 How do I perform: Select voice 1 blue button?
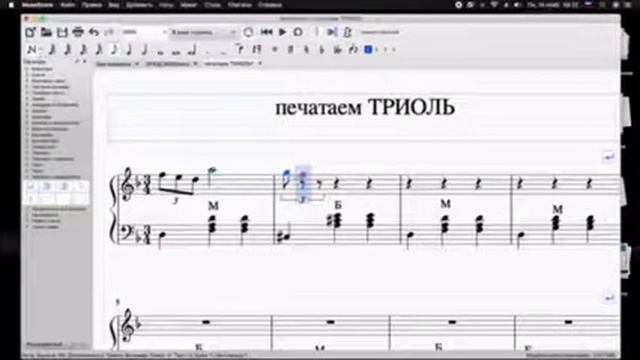(368, 49)
